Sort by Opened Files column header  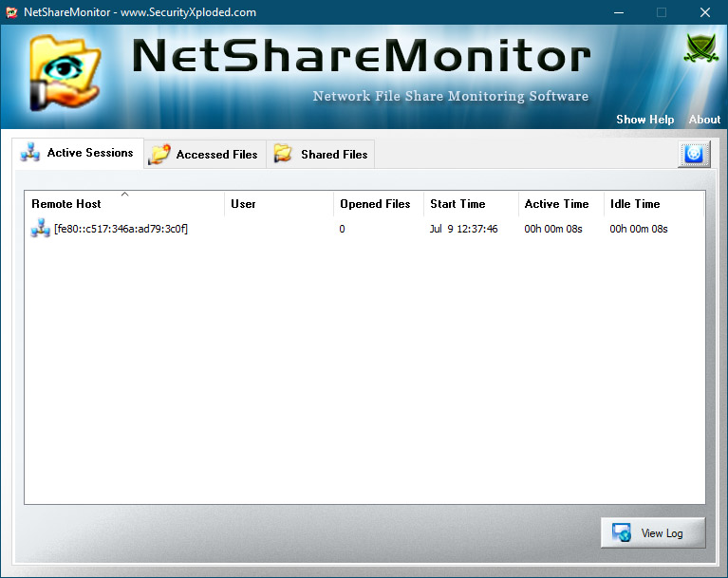pyautogui.click(x=379, y=204)
